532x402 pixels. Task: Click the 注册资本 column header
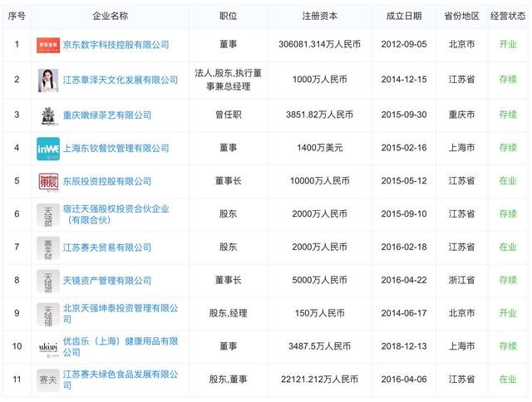coord(320,16)
